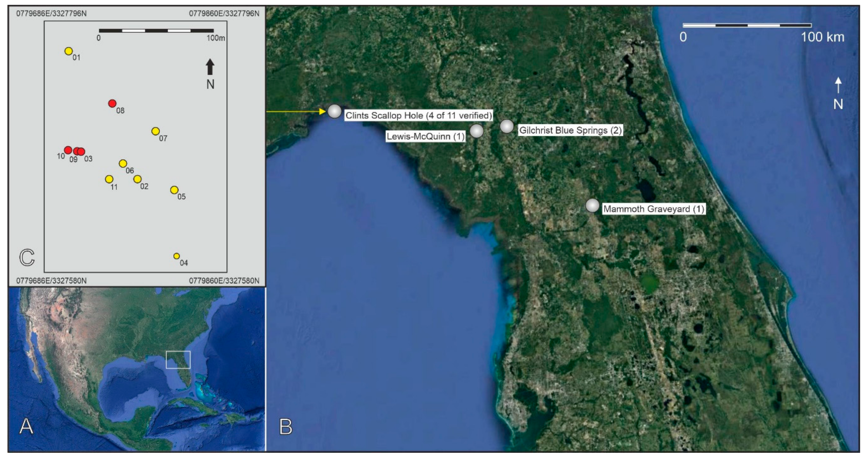
Task: Click small yellow point 04
Action: point(176,256)
